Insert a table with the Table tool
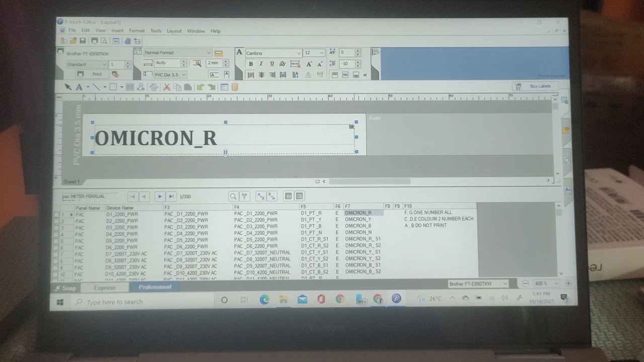This screenshot has height=362, width=644. tap(130, 87)
